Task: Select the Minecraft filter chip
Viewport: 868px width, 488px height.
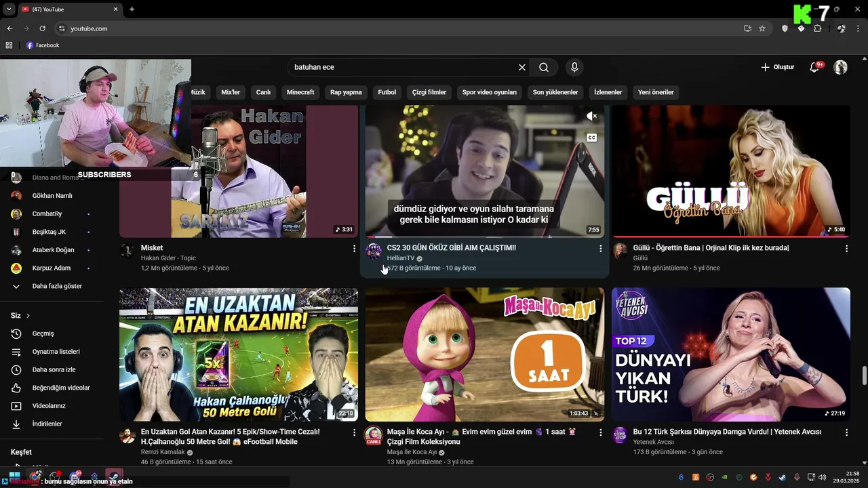Action: point(300,92)
